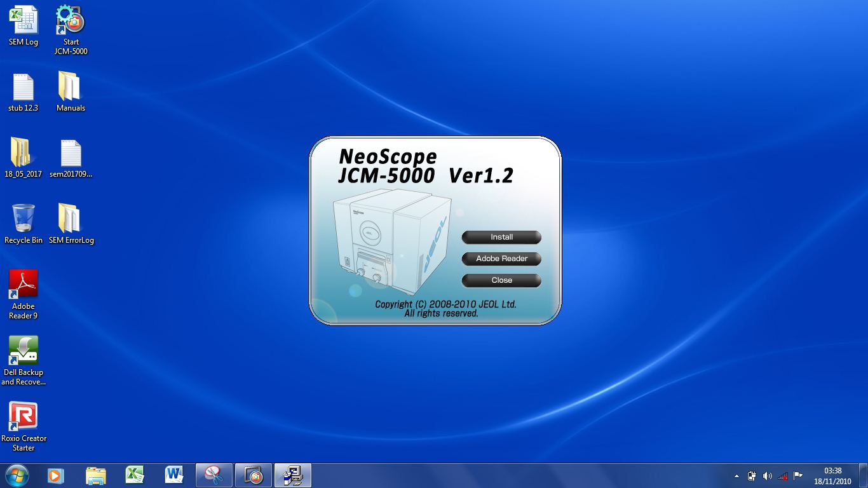Switch to the installer taskbar button
The image size is (868, 488).
coord(293,475)
